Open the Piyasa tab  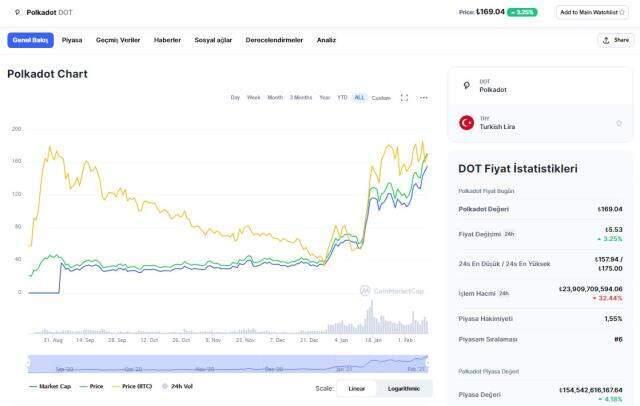(72, 40)
